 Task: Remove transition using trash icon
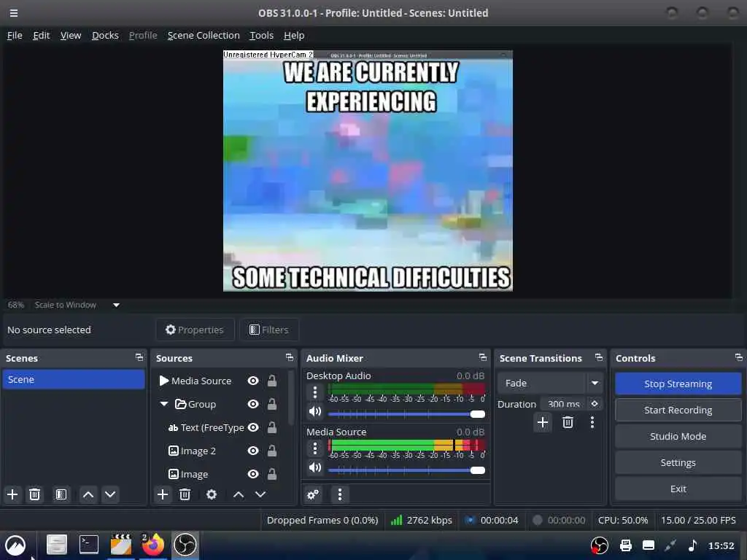click(568, 422)
